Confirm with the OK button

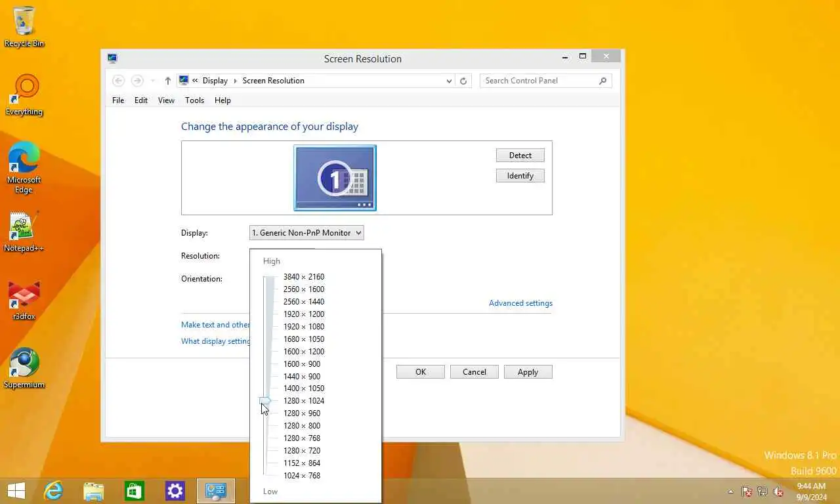(421, 372)
